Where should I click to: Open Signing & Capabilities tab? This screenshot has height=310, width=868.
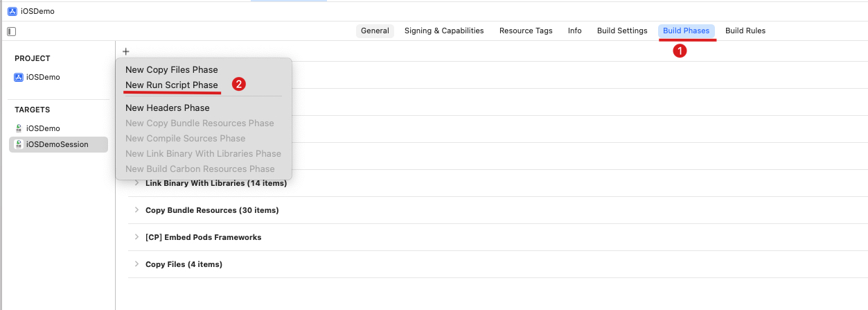444,31
